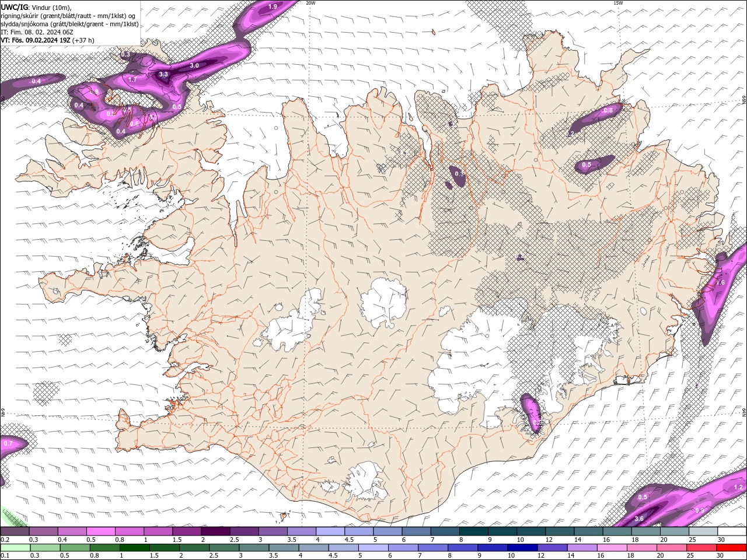Screen dimensions: 747x560
Task: Pick the dark navy blue legend swatch
Action: coord(521,548)
